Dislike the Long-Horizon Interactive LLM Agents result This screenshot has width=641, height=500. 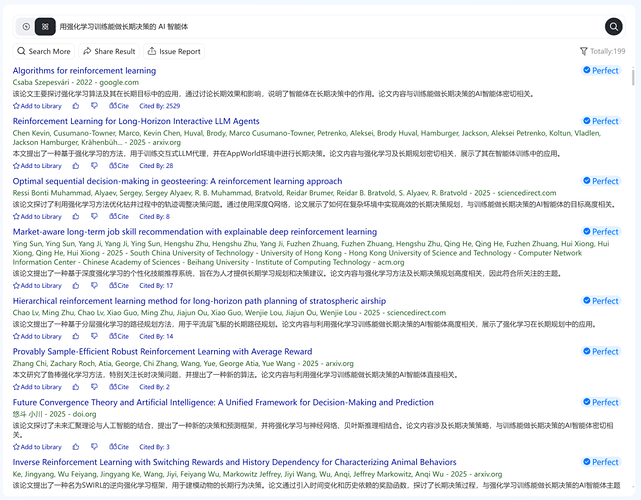point(94,166)
